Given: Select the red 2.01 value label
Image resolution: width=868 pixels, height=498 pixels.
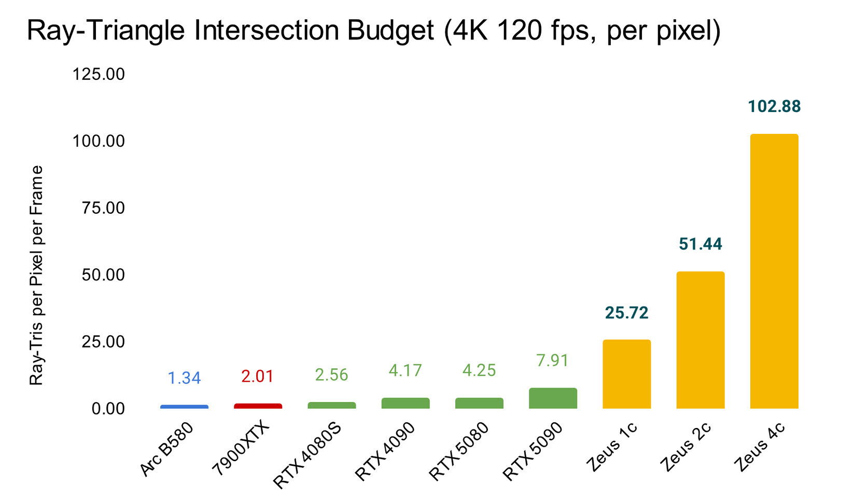Looking at the screenshot, I should tap(258, 376).
